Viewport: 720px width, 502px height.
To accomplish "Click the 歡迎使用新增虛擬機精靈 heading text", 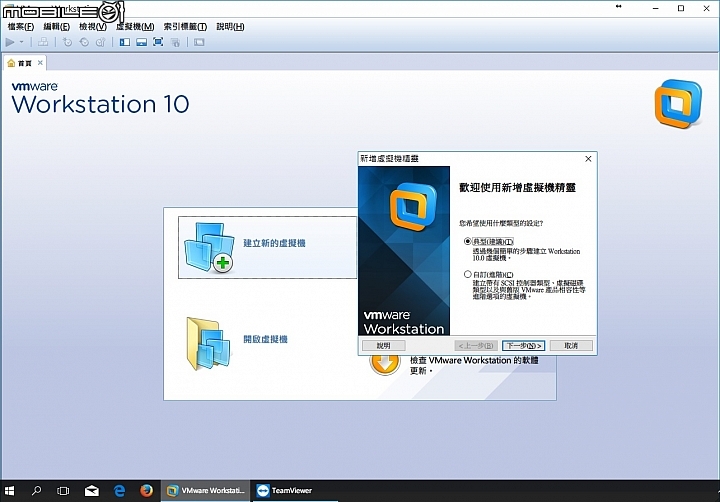I will pos(518,187).
